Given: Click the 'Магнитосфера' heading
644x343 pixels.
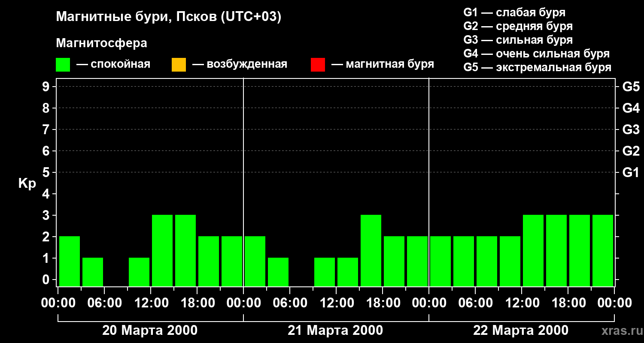Looking at the screenshot, I should pos(102,43).
